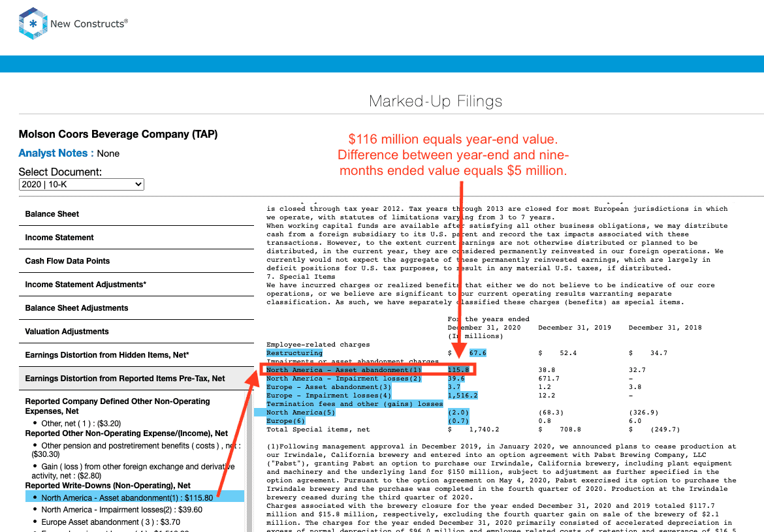Viewport: 764px width, 532px height.
Task: Click highlighted 'North America – Asset abandonment(1)' in the filing table
Action: (343, 369)
